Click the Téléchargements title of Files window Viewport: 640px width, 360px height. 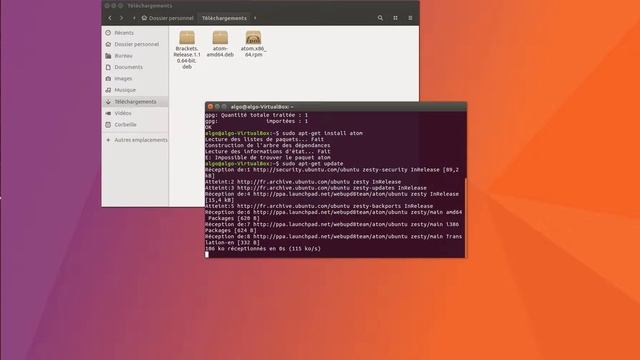[x=150, y=6]
